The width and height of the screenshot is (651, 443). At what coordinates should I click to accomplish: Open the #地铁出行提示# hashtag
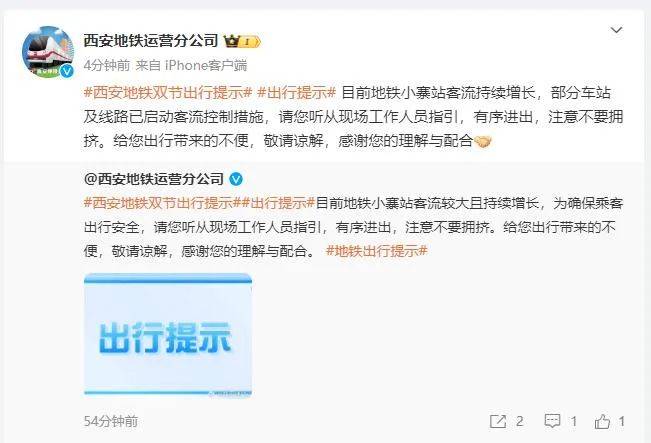[377, 251]
